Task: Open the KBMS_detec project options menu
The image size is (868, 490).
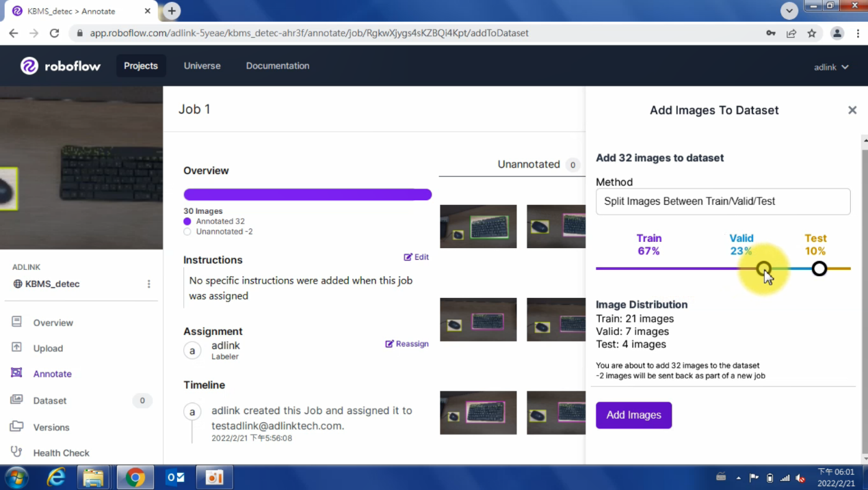Action: (x=148, y=284)
